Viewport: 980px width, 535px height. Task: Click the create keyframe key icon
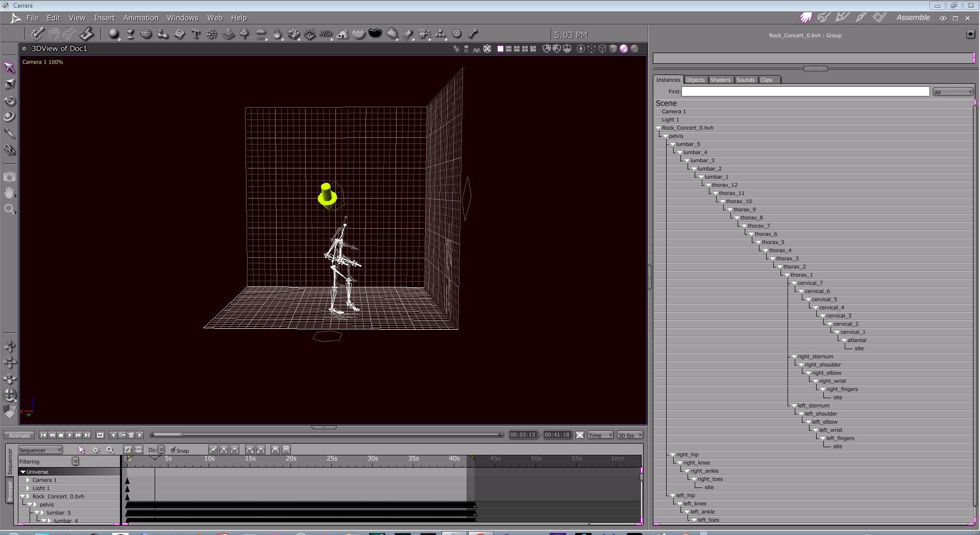[122, 435]
